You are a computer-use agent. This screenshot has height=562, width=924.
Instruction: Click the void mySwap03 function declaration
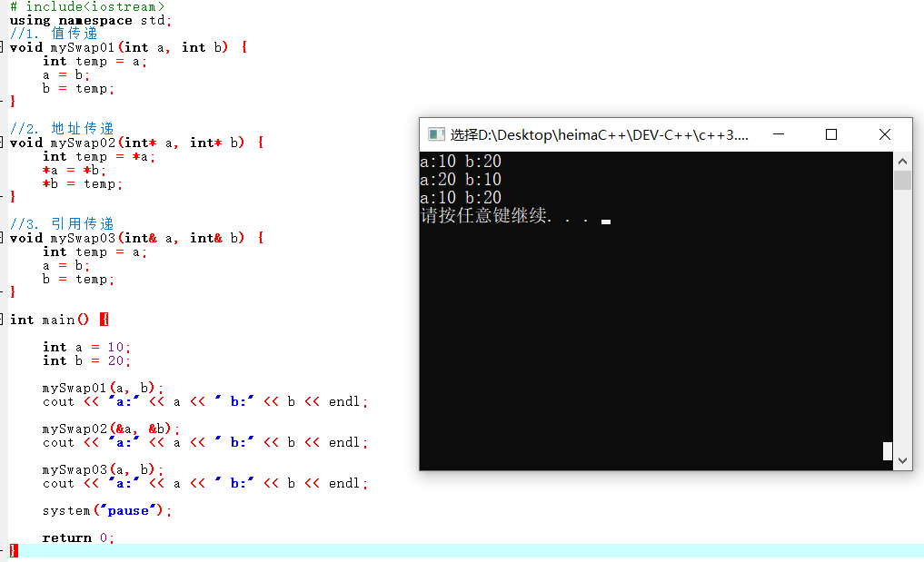[x=136, y=238]
